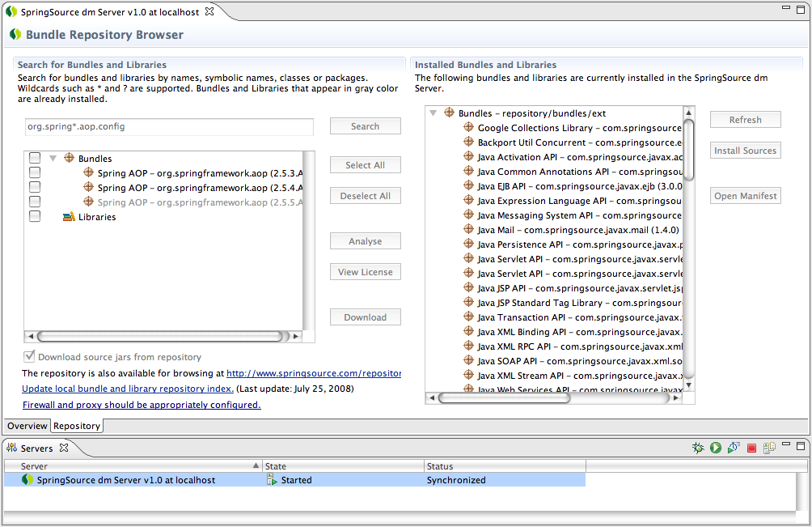Stop the server with red square icon

pyautogui.click(x=751, y=448)
